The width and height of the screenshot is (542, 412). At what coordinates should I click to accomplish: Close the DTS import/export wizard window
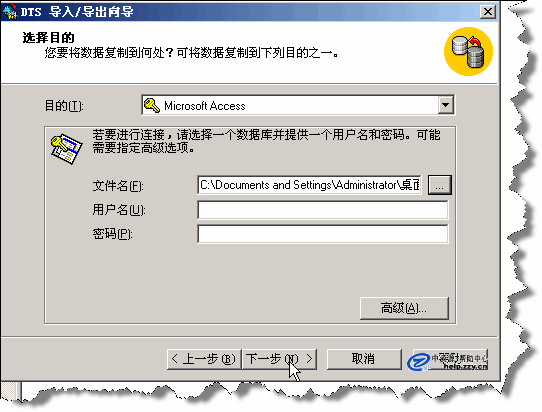coord(488,12)
